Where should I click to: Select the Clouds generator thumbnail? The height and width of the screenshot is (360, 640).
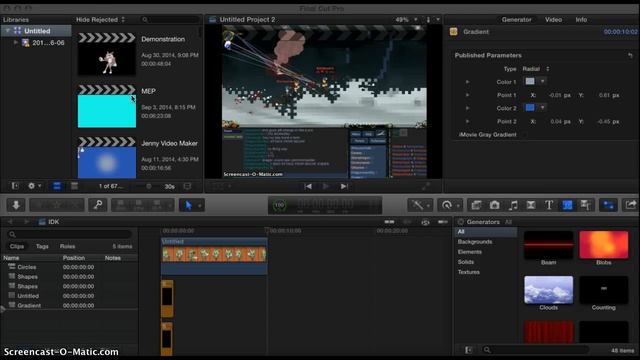[x=549, y=290]
